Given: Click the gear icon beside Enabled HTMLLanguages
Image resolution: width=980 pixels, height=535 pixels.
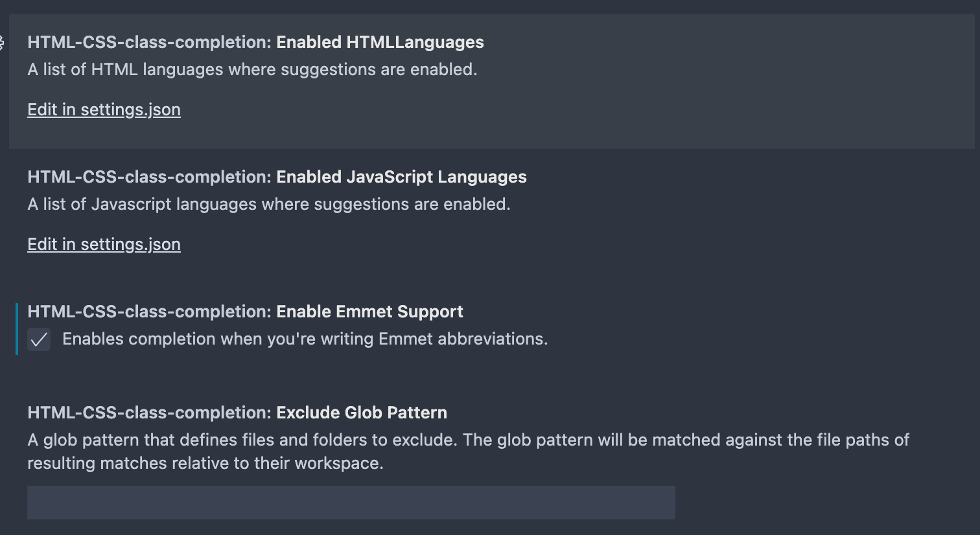Looking at the screenshot, I should click(x=2, y=43).
